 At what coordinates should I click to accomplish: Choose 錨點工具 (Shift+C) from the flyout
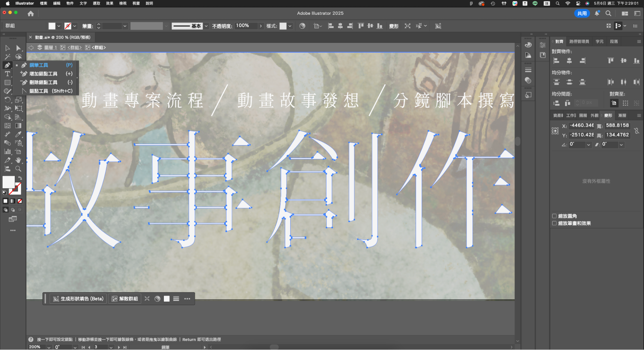coord(46,91)
